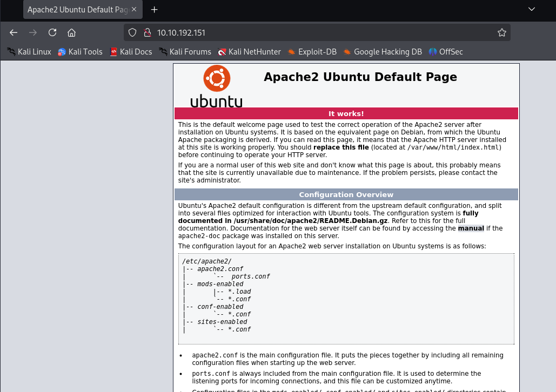Expand the list all tabs chevron
This screenshot has width=556, height=392.
pos(532,9)
